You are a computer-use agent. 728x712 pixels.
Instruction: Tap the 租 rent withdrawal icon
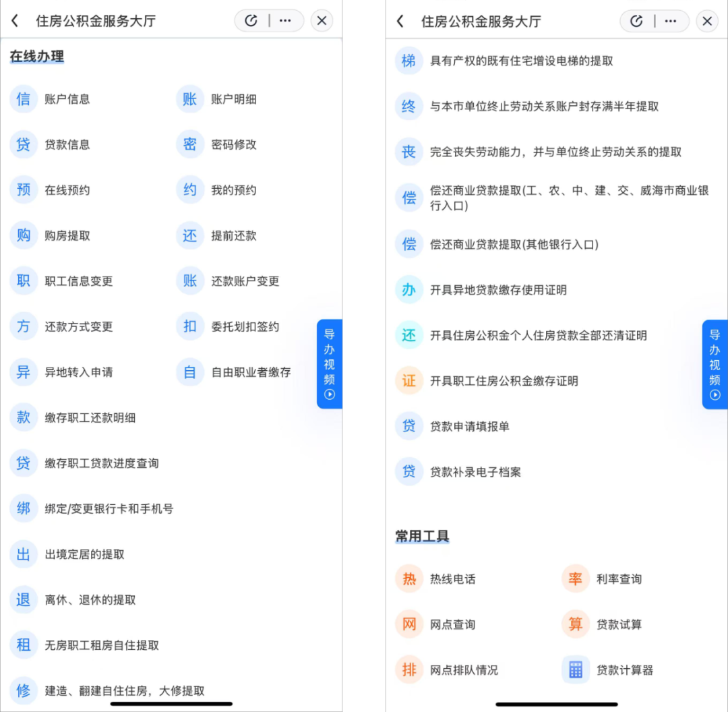point(23,645)
